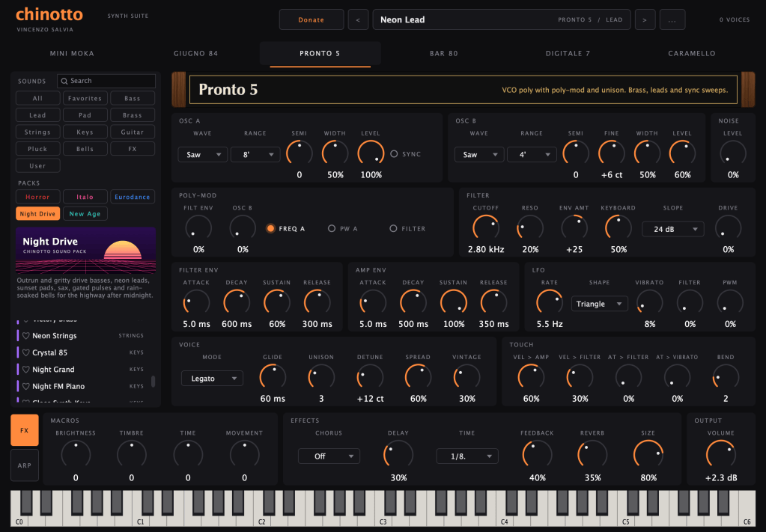Toggle the Night Drive pack filter
Screen dimensions: 766x532
(37, 214)
